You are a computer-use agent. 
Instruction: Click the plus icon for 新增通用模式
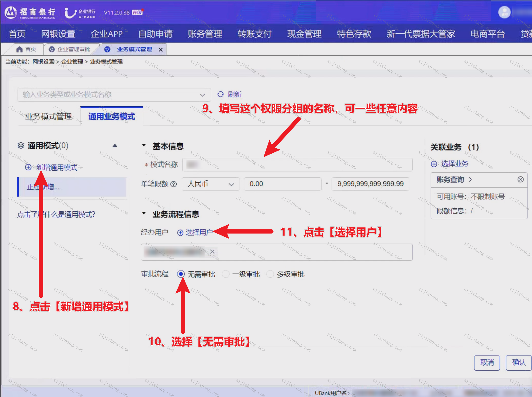pyautogui.click(x=28, y=167)
